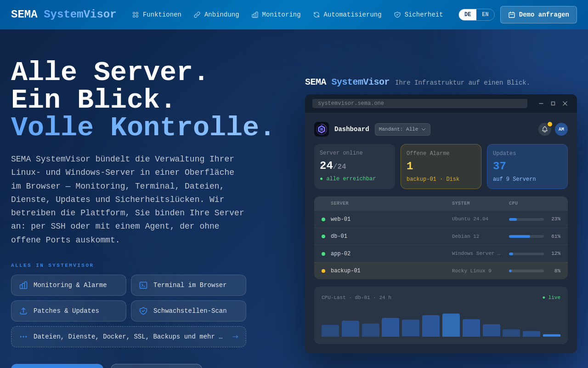This screenshot has height=368, width=588.
Task: Click arrow icon on Dateien, Dienste row
Action: [235, 337]
